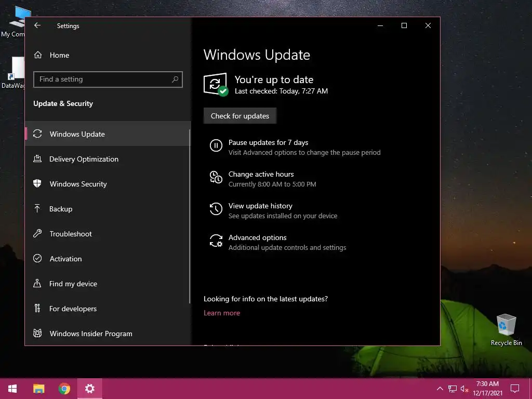Screen dimensions: 532x399
Task: Click 'Last checked: Today, 7:27 AM' text
Action: click(x=281, y=91)
